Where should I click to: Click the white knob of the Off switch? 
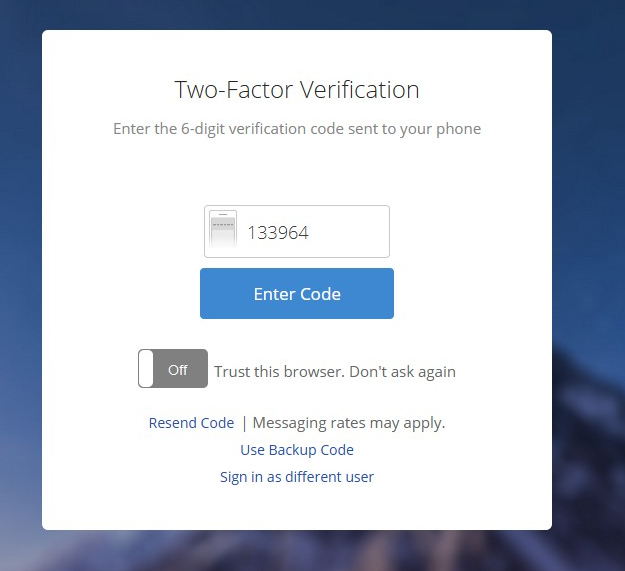point(147,369)
